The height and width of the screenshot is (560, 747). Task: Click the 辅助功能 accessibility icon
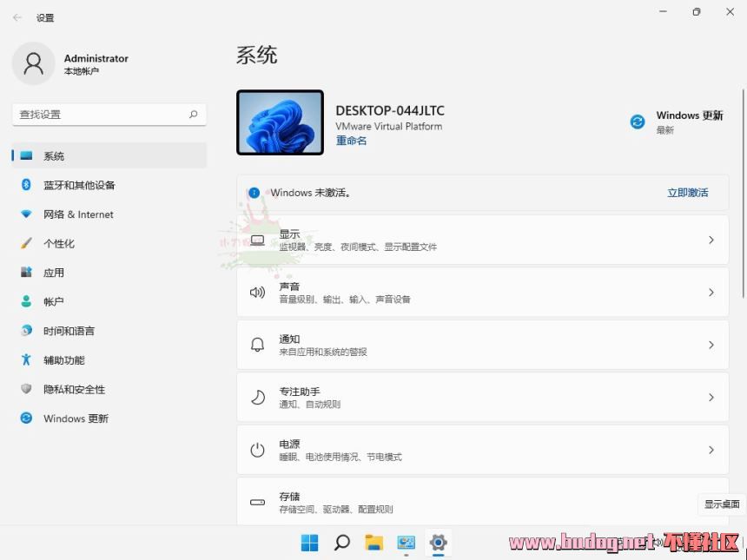coord(26,360)
